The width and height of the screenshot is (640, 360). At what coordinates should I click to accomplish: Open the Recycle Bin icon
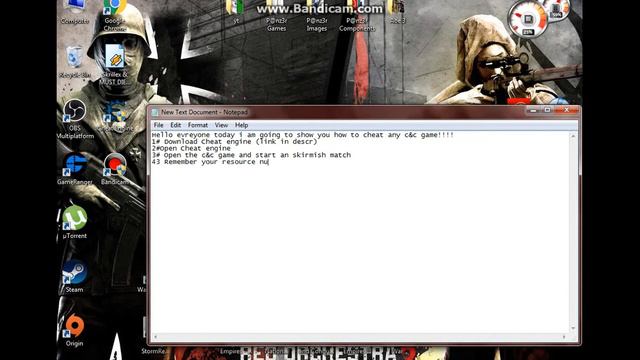click(x=75, y=61)
